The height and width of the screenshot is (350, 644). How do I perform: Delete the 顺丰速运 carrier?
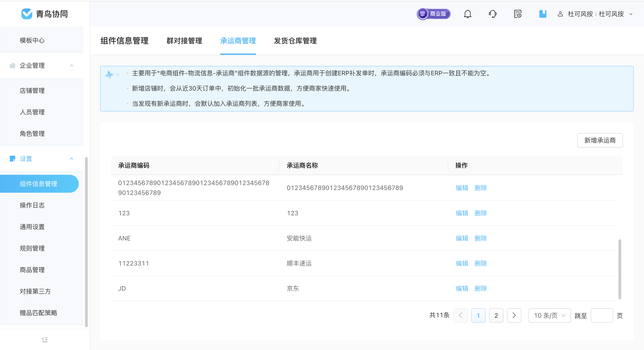480,263
